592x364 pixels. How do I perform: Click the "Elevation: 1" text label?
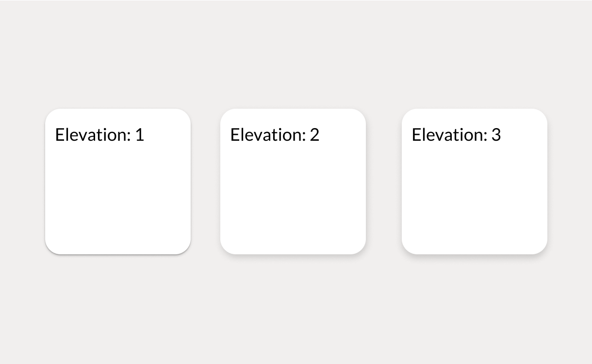pyautogui.click(x=100, y=134)
